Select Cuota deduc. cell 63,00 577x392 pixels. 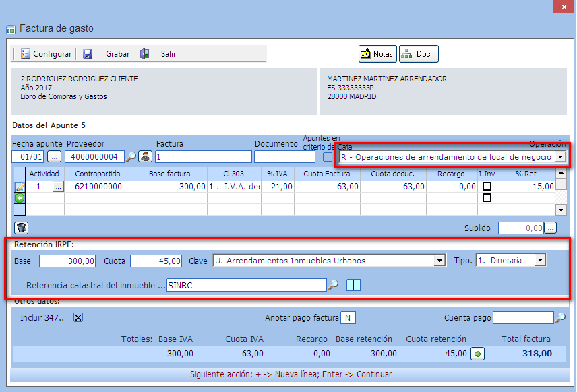pos(394,187)
